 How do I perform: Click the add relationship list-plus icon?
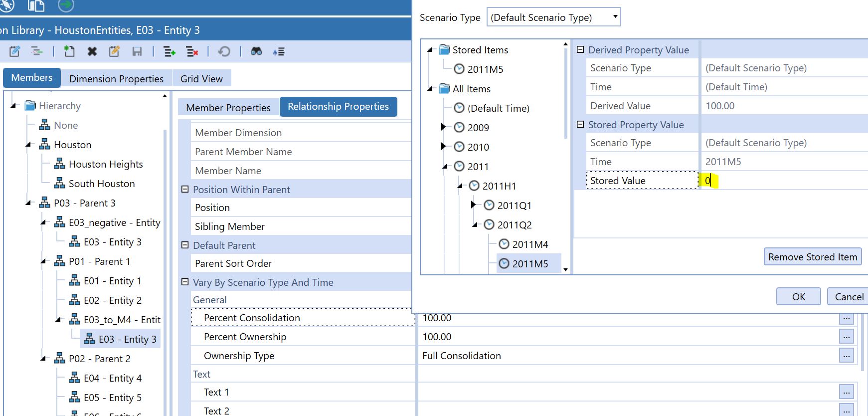[x=170, y=51]
